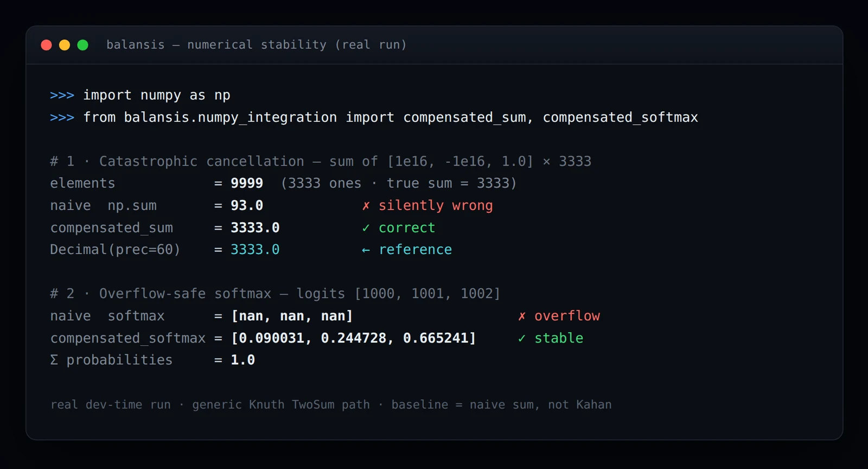Click the probabilities sum value '1.0'
This screenshot has width=868, height=469.
pos(242,360)
